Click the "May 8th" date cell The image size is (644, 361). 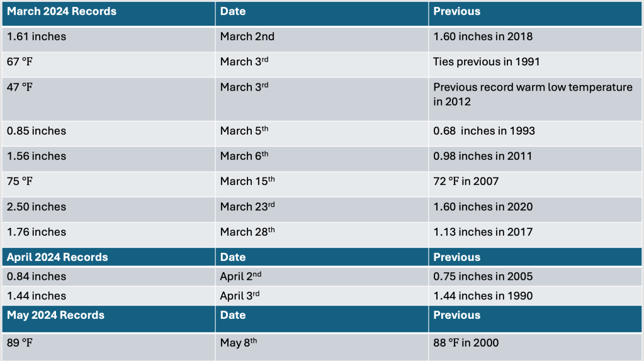pos(239,343)
